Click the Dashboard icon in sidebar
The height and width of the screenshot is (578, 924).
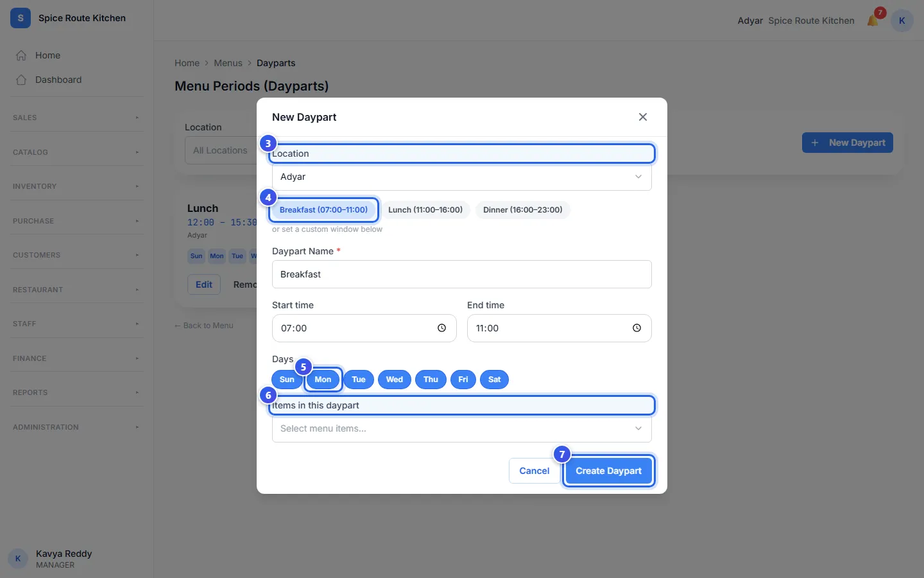21,80
